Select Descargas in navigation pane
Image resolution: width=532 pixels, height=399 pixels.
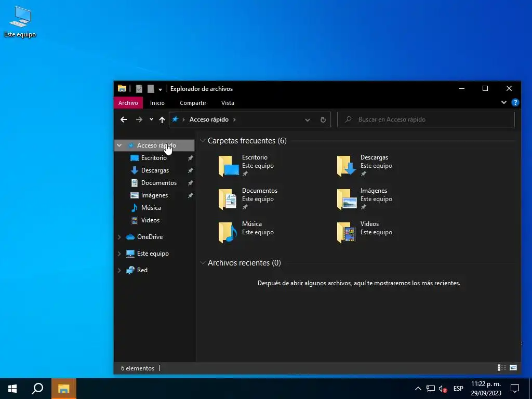[x=155, y=170]
